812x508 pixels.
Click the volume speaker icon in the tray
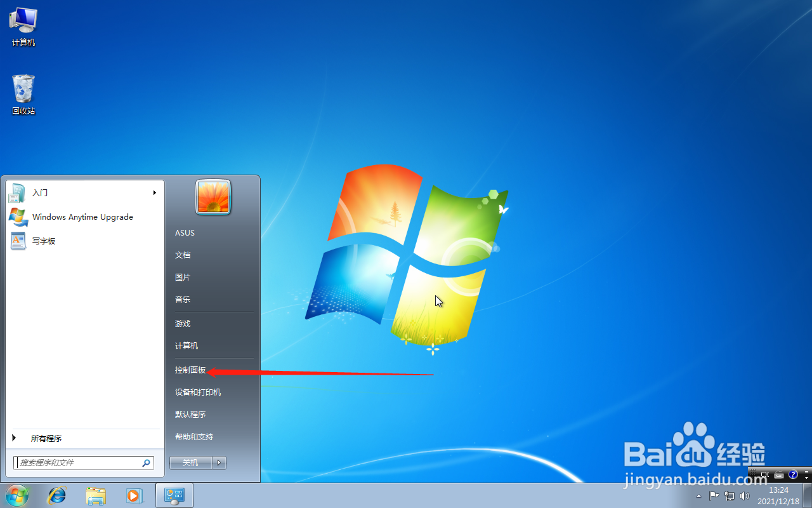coord(744,496)
